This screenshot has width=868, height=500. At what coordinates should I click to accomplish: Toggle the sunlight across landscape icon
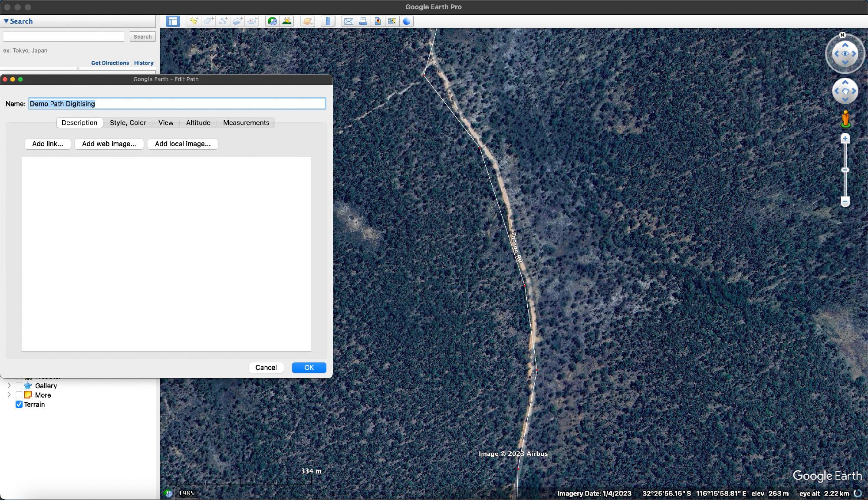coord(287,21)
